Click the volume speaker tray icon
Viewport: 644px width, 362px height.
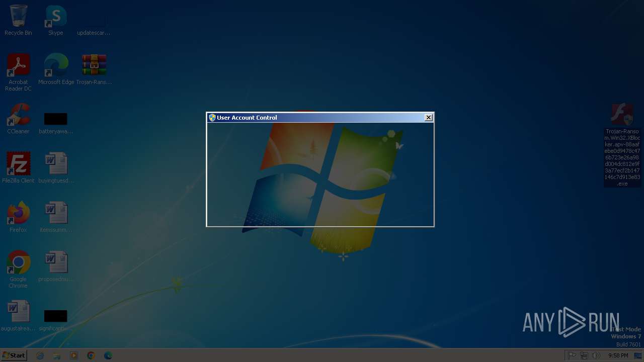click(x=596, y=355)
